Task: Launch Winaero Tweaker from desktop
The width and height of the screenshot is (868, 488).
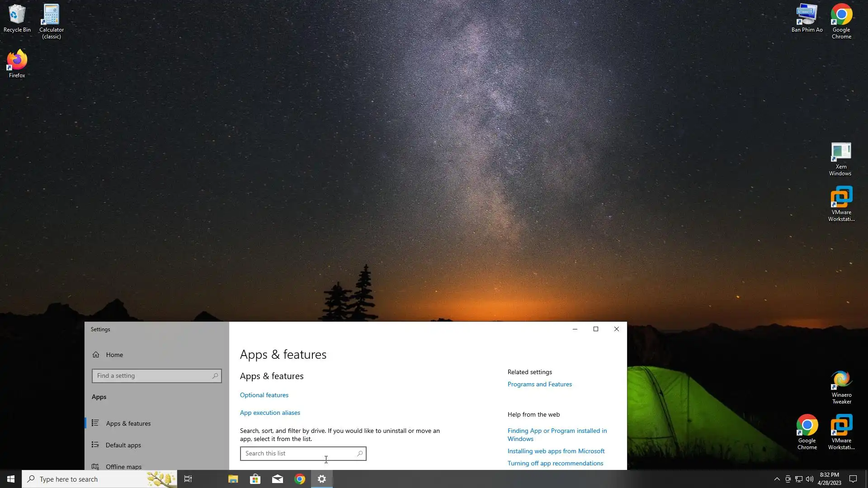Action: point(841,386)
